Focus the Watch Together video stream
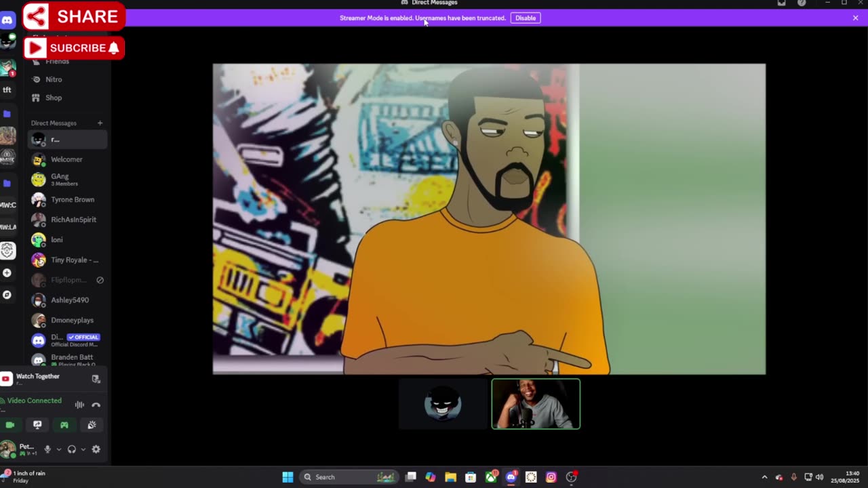 click(x=489, y=219)
